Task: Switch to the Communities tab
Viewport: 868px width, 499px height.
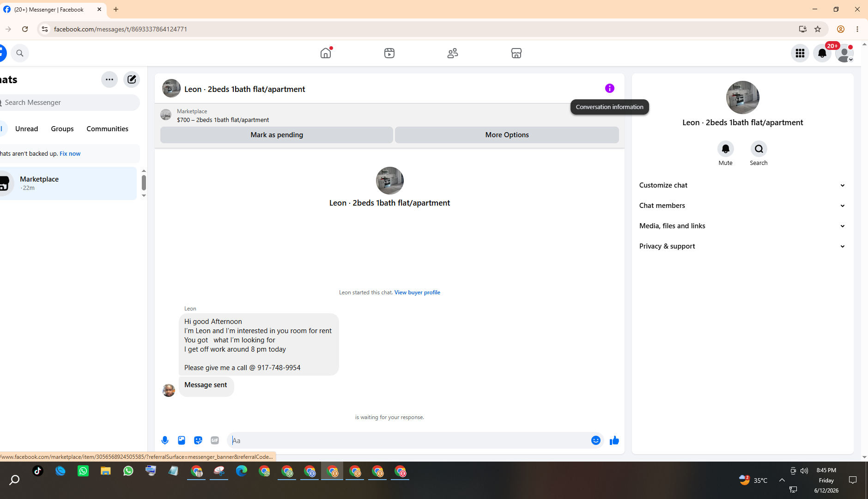Action: (108, 129)
